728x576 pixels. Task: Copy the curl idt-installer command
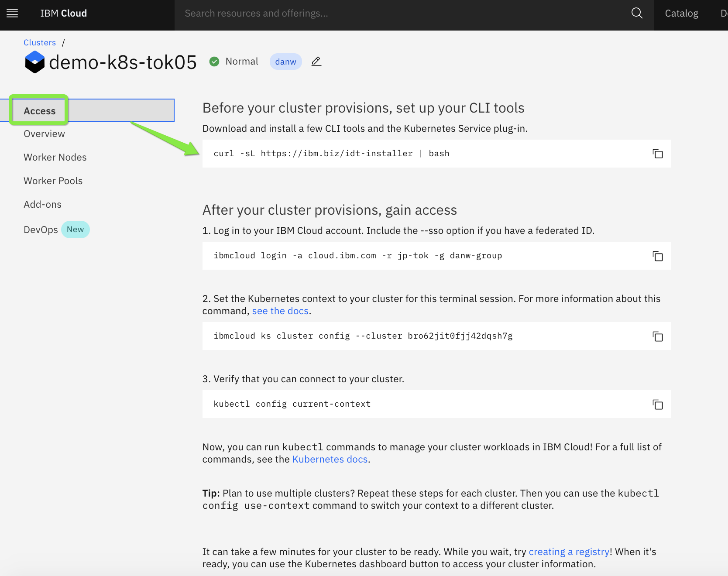pos(657,154)
